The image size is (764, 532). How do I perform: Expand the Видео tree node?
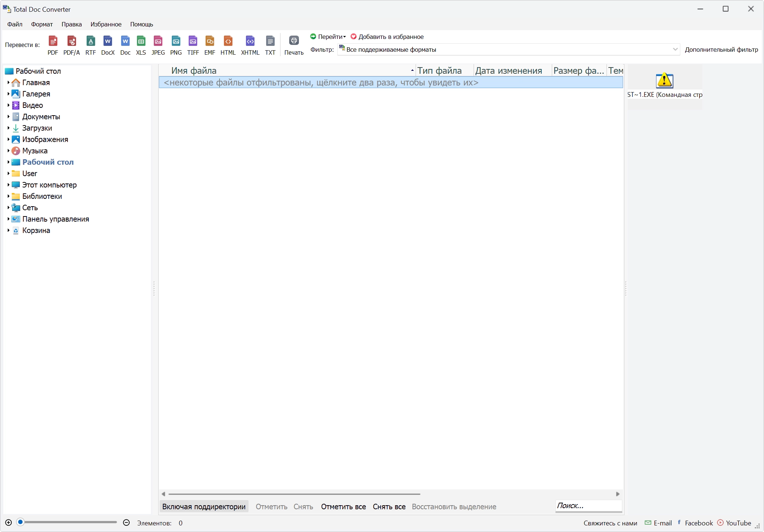pyautogui.click(x=8, y=105)
